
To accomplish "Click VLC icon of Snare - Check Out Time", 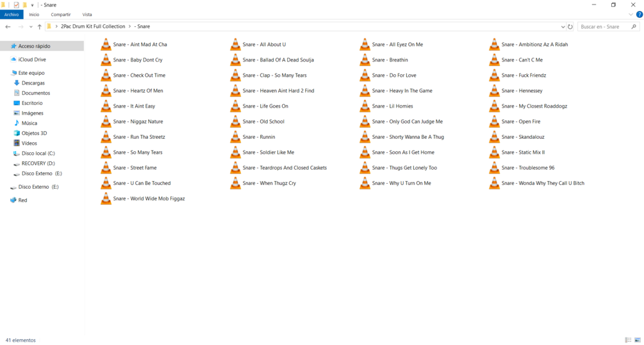I will click(x=106, y=75).
